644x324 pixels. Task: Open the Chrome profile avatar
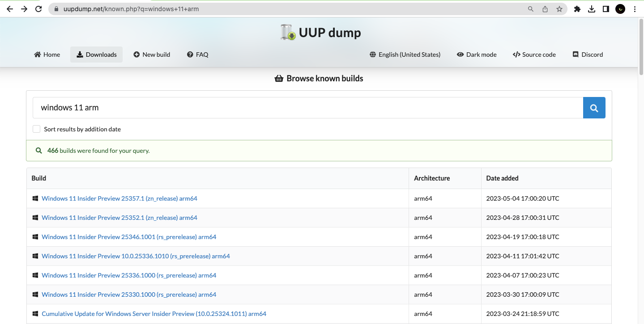(x=620, y=9)
